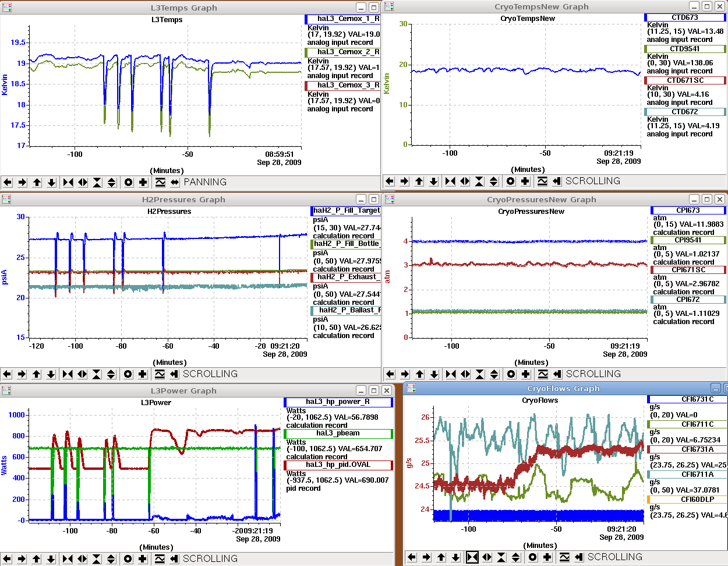Open the window menu of CryoFlows Graph
The height and width of the screenshot is (566, 728).
pos(411,388)
